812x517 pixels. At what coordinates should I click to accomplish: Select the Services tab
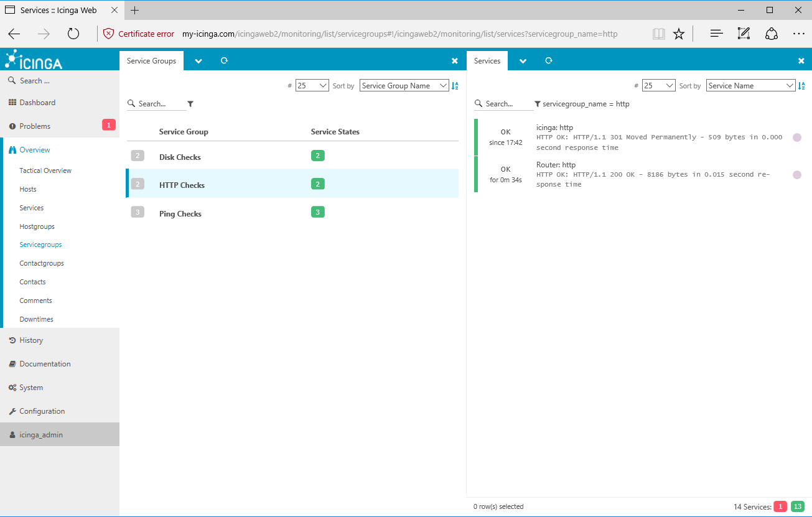487,61
